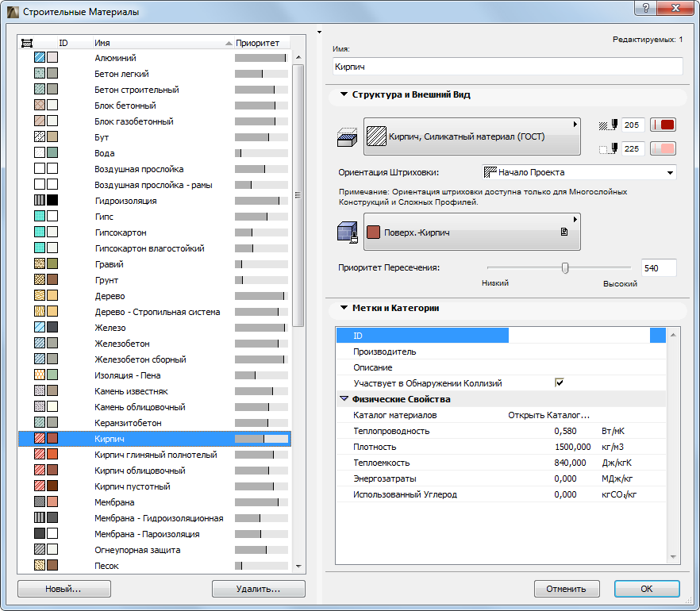This screenshot has width=700, height=611.
Task: Click the fill icon of Огнеупорная защита row
Action: [40, 549]
